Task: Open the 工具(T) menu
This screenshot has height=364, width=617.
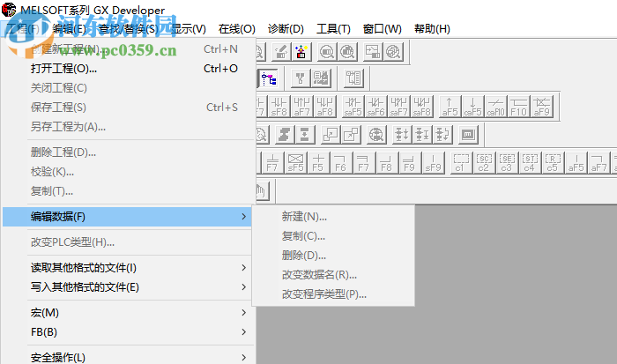Action: (x=333, y=29)
